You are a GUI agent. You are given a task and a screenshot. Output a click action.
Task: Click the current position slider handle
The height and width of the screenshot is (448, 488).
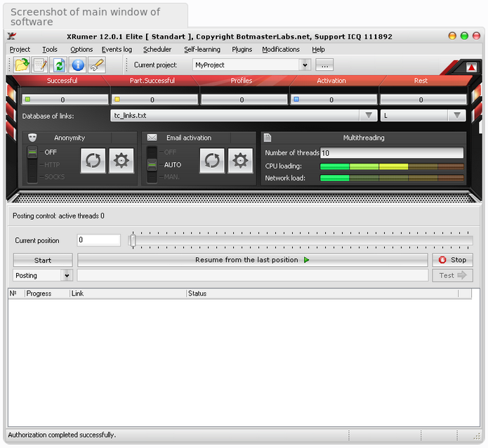coord(133,240)
